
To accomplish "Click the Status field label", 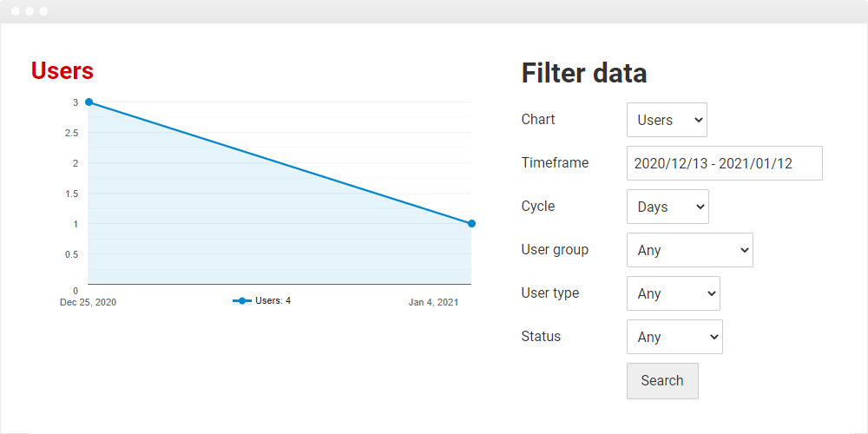I will (541, 336).
